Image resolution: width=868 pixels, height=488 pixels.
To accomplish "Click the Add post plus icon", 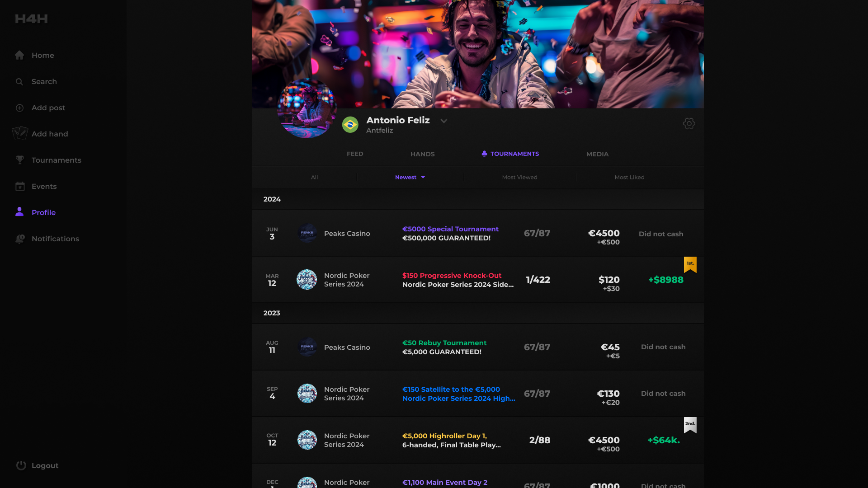I will coord(19,108).
